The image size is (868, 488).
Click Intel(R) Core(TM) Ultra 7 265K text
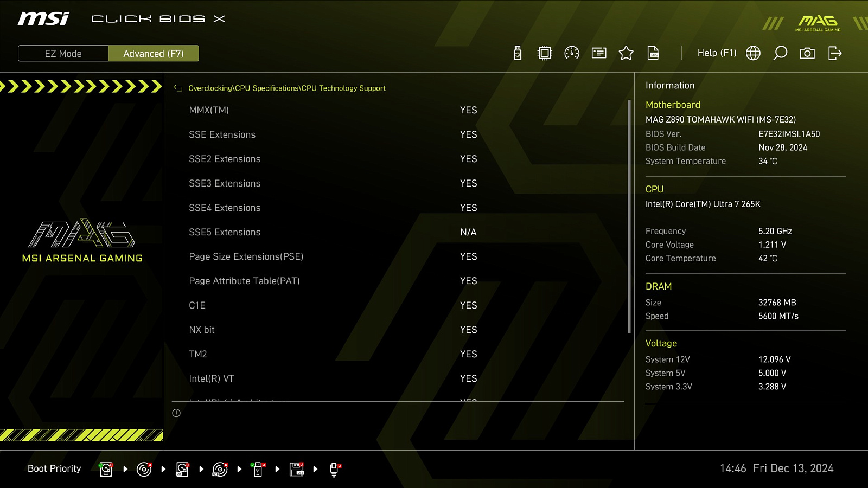703,204
